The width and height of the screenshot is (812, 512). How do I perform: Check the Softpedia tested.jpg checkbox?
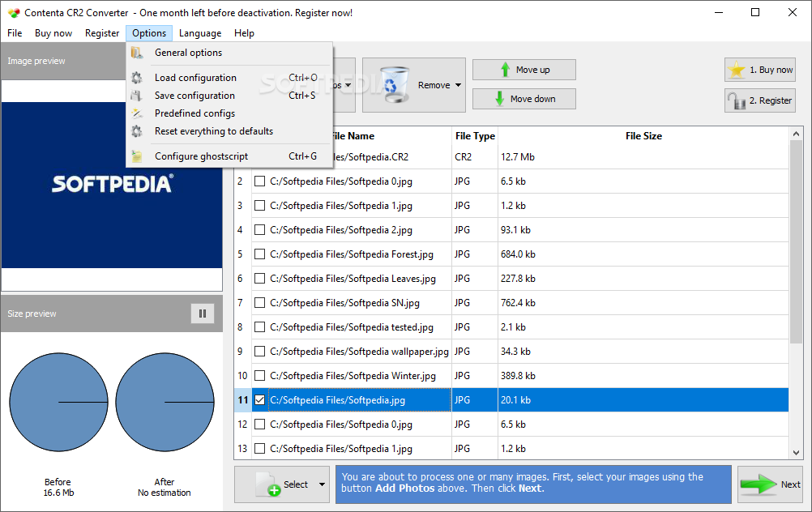tap(260, 327)
